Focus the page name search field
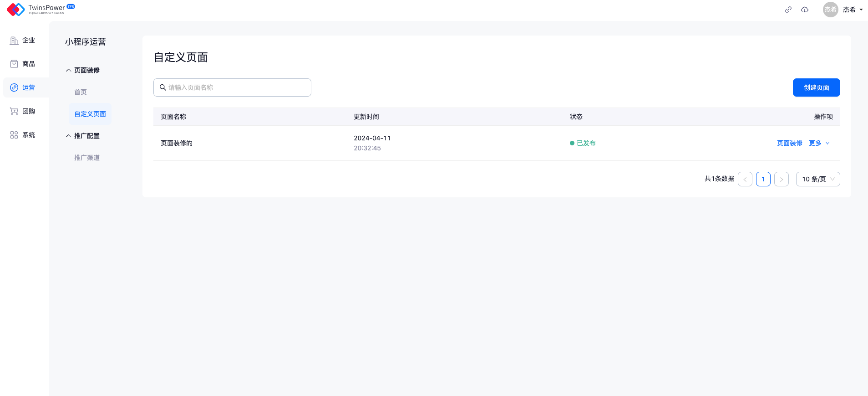 [x=237, y=87]
